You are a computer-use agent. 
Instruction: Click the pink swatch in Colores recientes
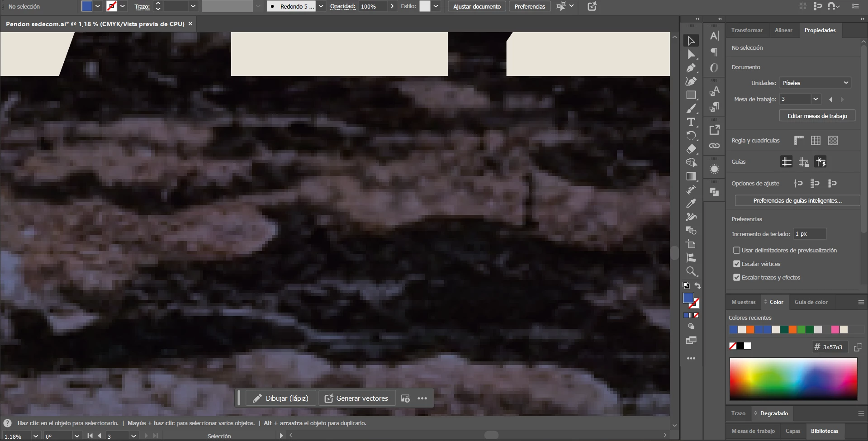pos(835,329)
